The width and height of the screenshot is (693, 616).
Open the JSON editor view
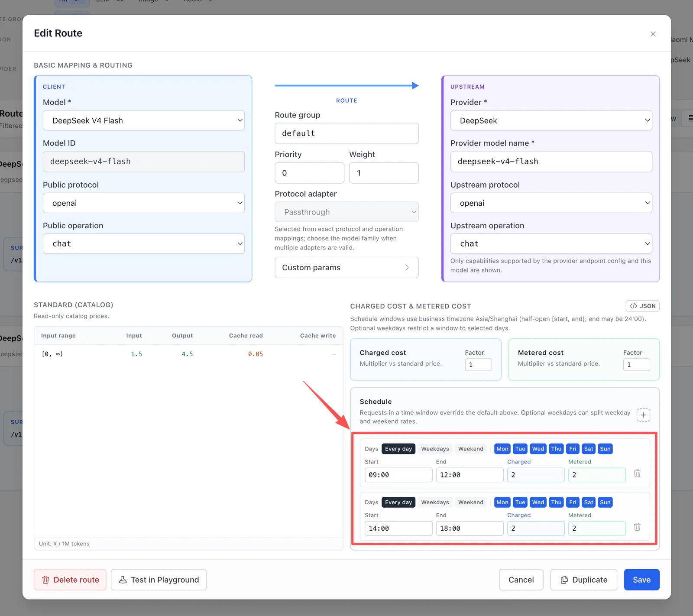(x=642, y=306)
